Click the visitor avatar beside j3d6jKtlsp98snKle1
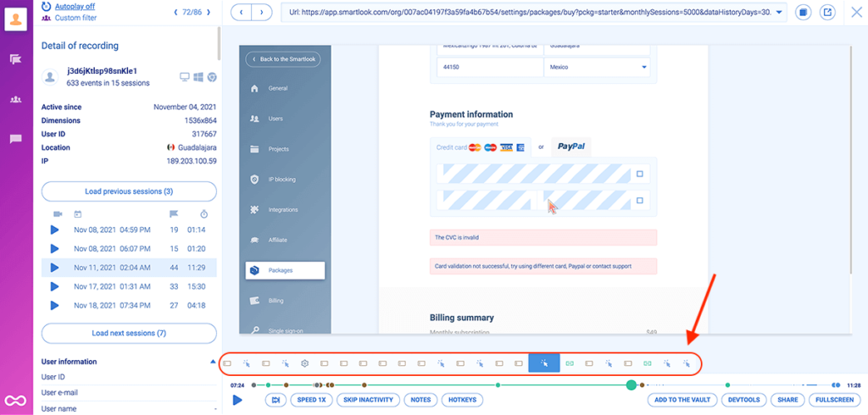This screenshot has height=415, width=868. point(51,77)
